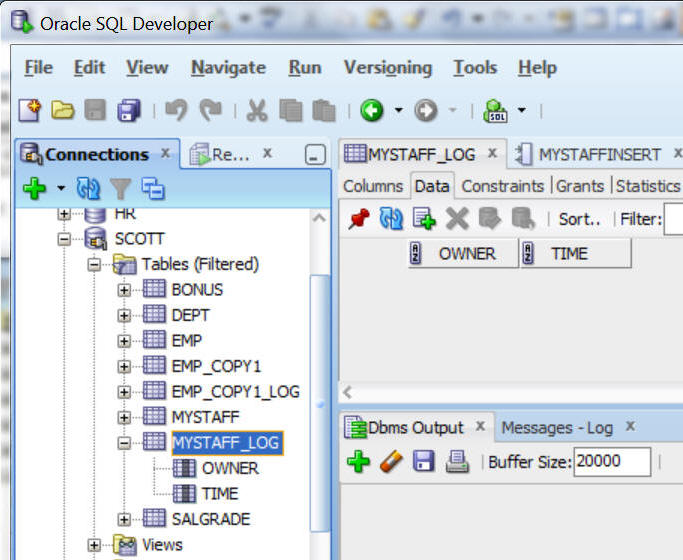Click the Redo toolbar icon

coord(210,110)
